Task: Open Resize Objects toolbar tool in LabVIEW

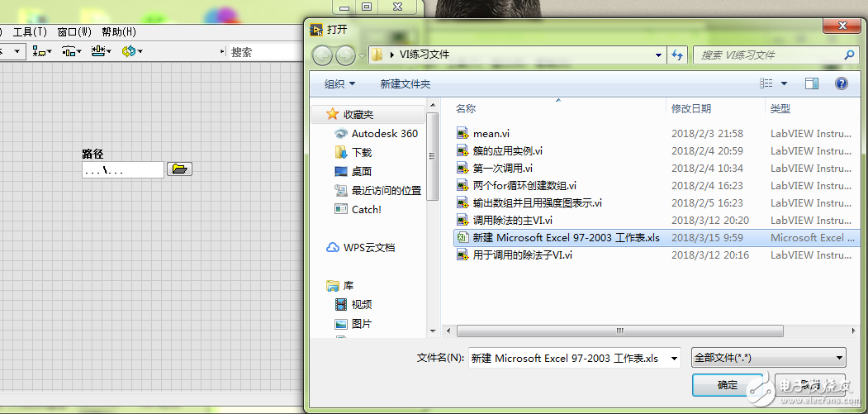Action: coord(102,51)
